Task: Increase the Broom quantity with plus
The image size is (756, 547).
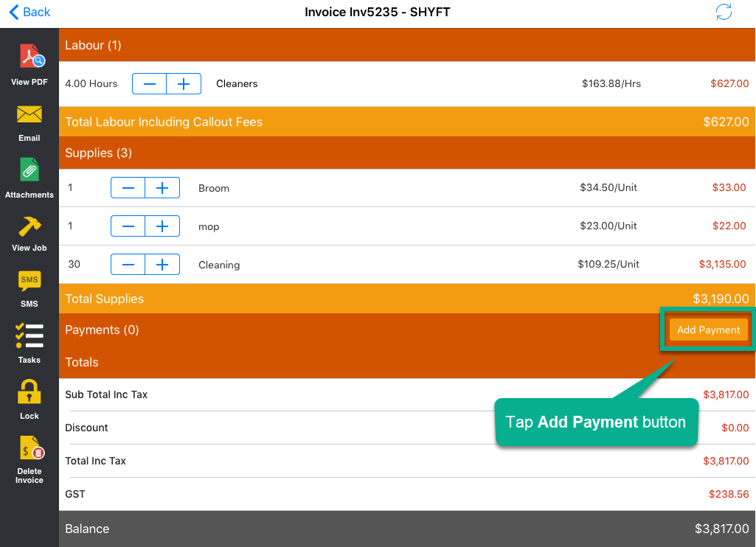Action: (x=162, y=188)
